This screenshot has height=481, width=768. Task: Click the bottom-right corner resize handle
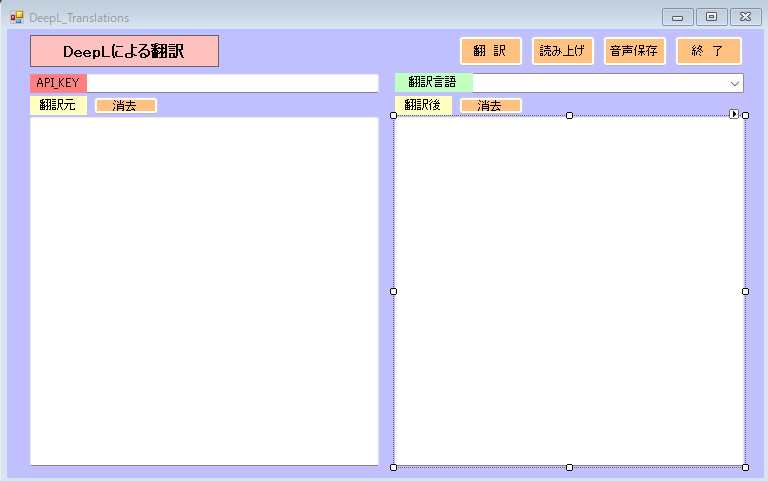[745, 467]
